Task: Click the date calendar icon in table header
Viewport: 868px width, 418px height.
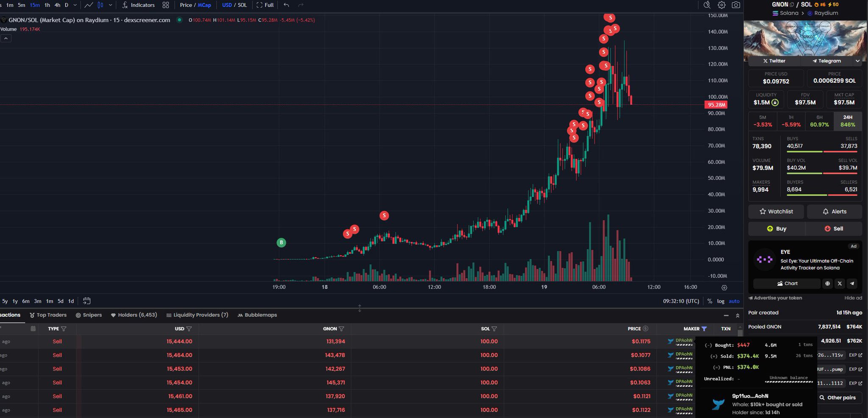Action: (33, 329)
